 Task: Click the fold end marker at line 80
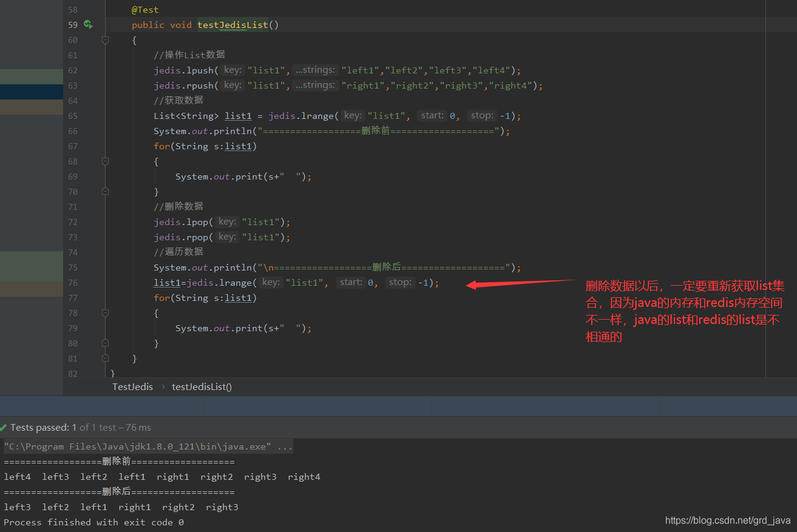tap(106, 343)
